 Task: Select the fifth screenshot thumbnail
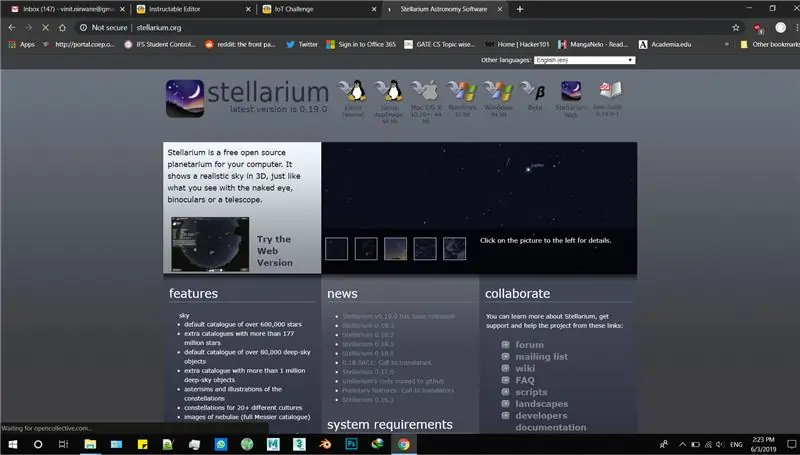point(454,248)
